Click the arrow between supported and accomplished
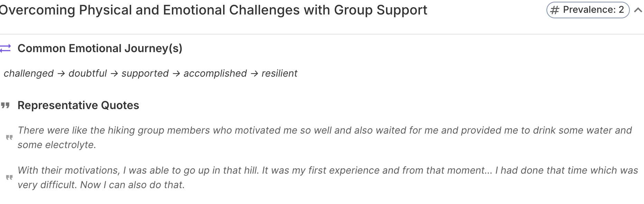 tap(176, 74)
